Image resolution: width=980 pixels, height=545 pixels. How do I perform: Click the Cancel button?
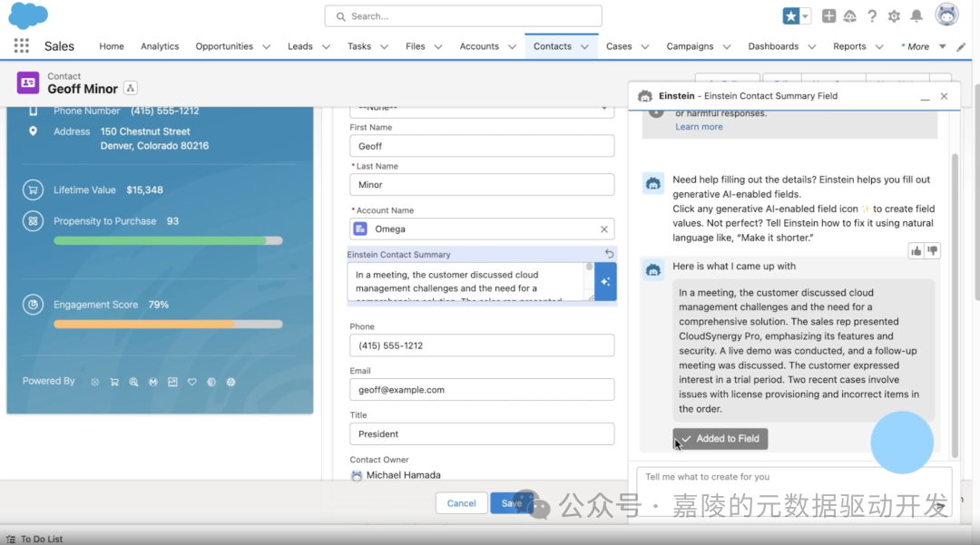461,503
